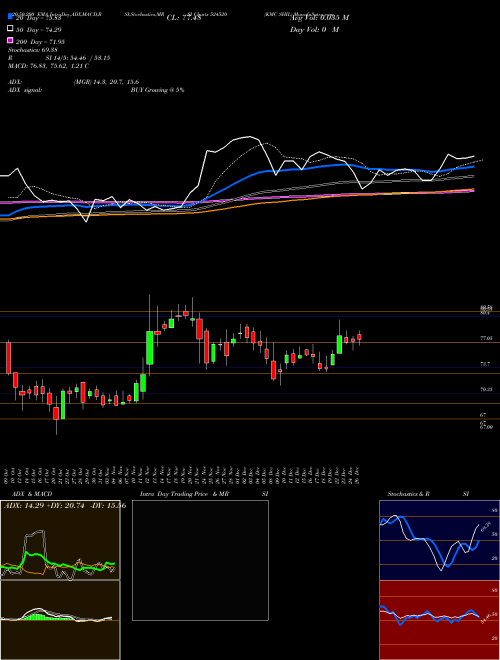Click the '(MGR) 14.3, 20.7, 15.6' ADX values

click(x=106, y=82)
